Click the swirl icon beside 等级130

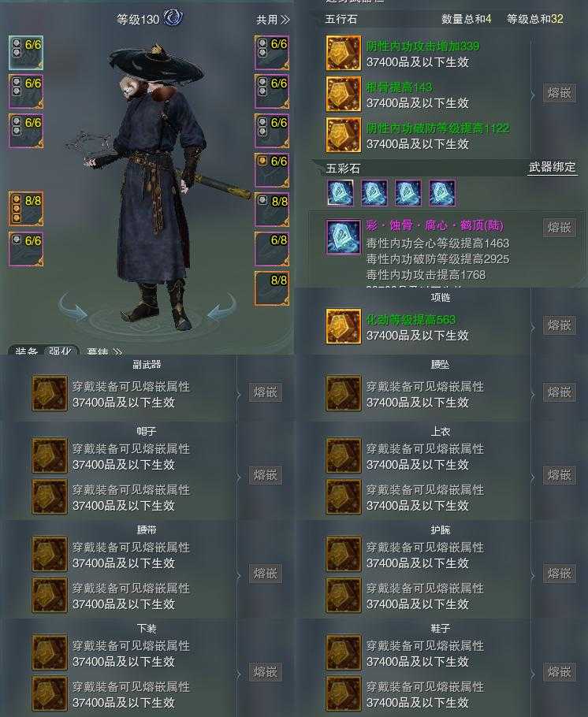tap(173, 18)
